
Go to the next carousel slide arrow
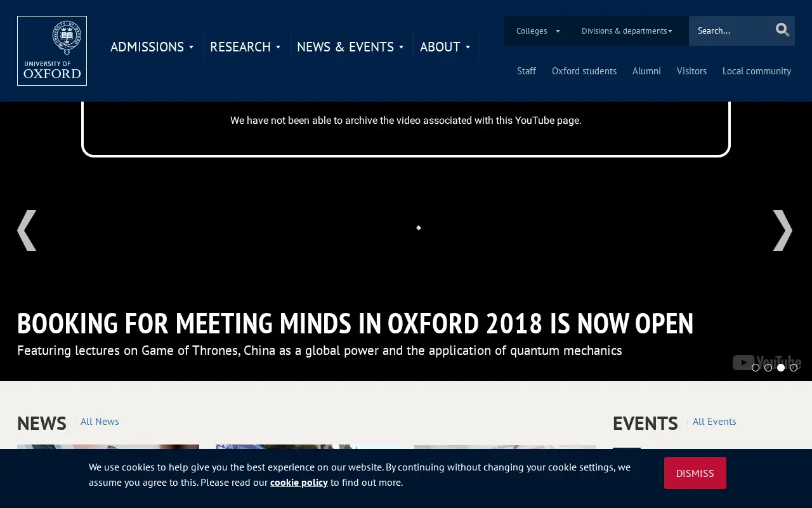(783, 231)
